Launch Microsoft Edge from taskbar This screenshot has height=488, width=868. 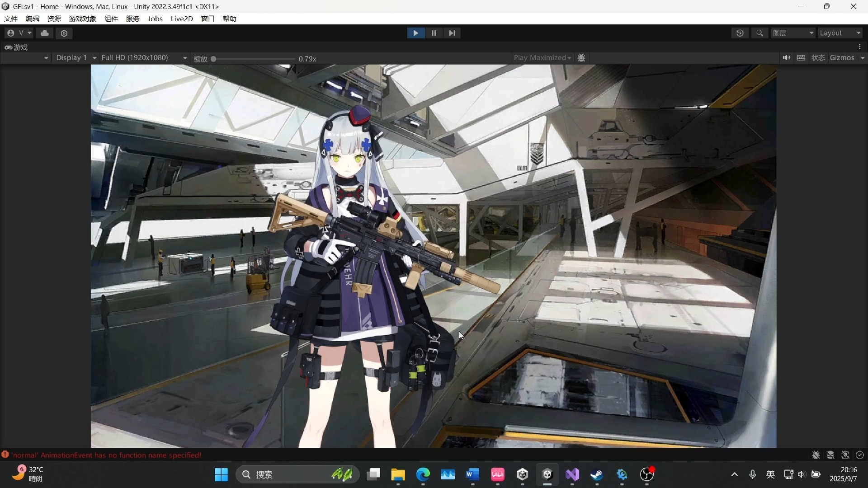coord(423,474)
